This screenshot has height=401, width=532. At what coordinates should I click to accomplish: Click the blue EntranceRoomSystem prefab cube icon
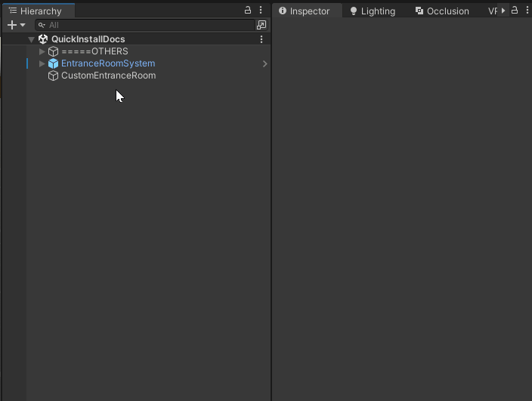(x=53, y=63)
